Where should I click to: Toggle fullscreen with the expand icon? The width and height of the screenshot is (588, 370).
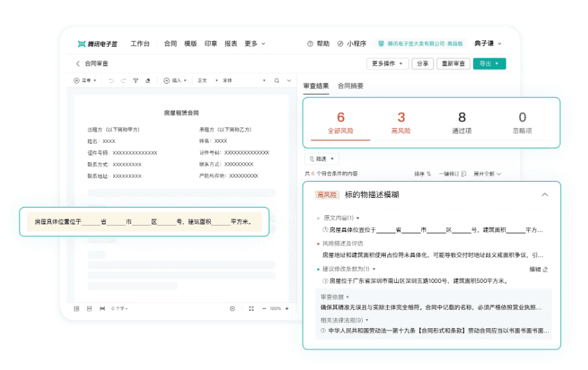251,309
